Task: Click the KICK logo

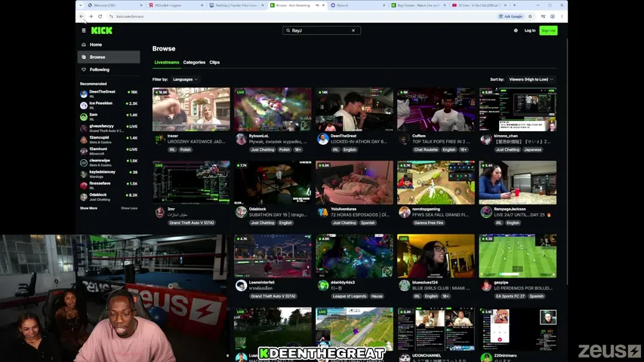Action: (x=101, y=30)
